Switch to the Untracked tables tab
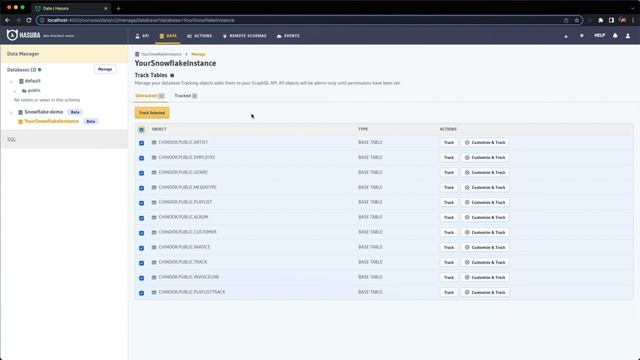This screenshot has width=640, height=360. pos(150,96)
